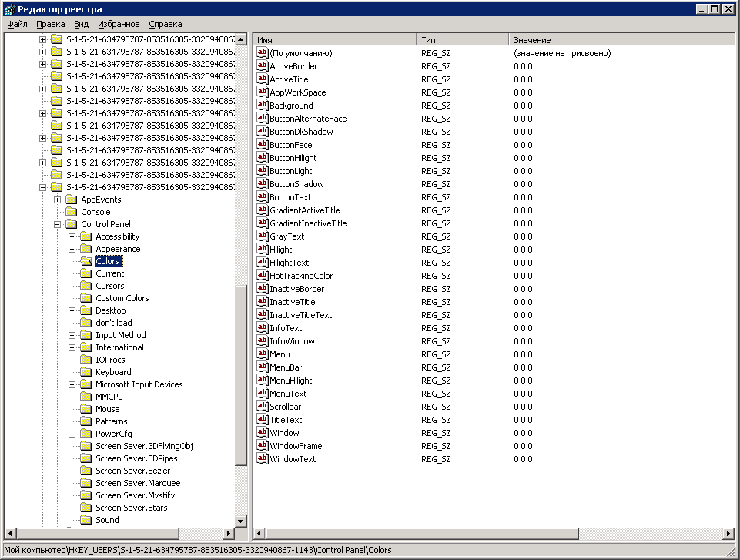
Task: Click the AppWorkSpace value icon
Action: point(263,92)
